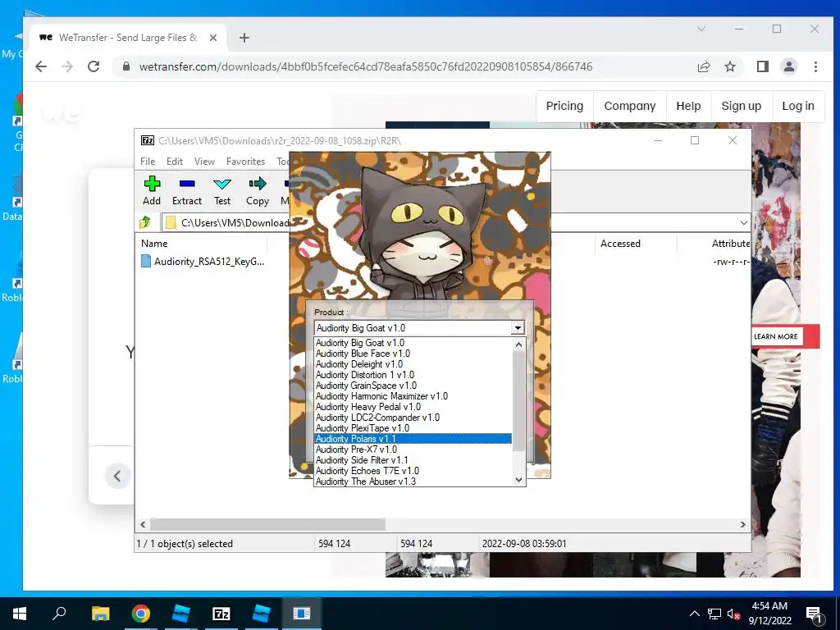This screenshot has width=840, height=630.
Task: Go up one folder level in 7-Zip
Action: [145, 222]
